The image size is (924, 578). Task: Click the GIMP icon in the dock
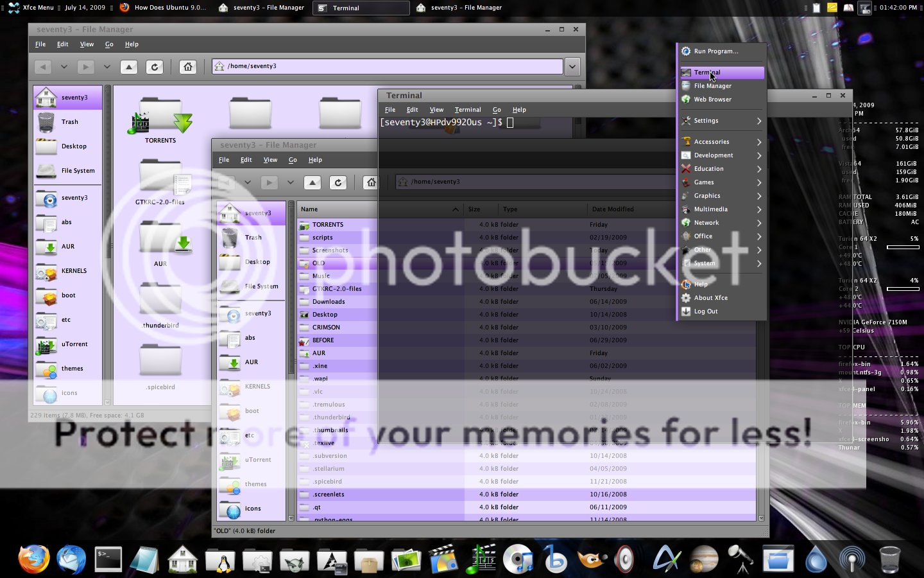pos(590,559)
